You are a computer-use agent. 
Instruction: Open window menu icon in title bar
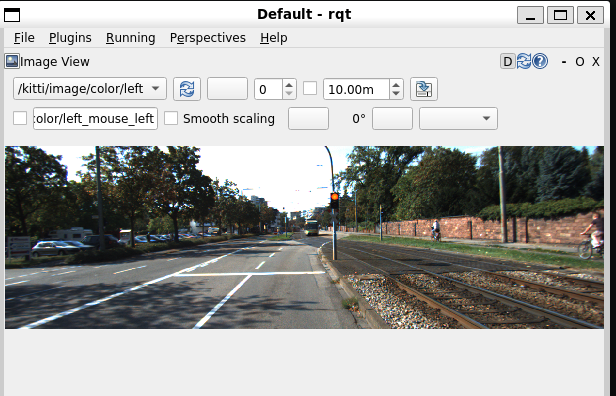coord(12,15)
